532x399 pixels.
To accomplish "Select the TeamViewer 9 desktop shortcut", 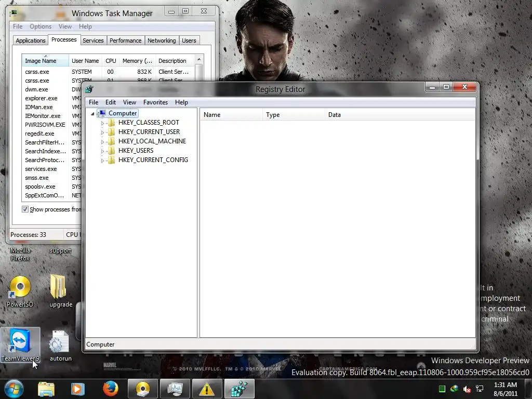I will [20, 345].
